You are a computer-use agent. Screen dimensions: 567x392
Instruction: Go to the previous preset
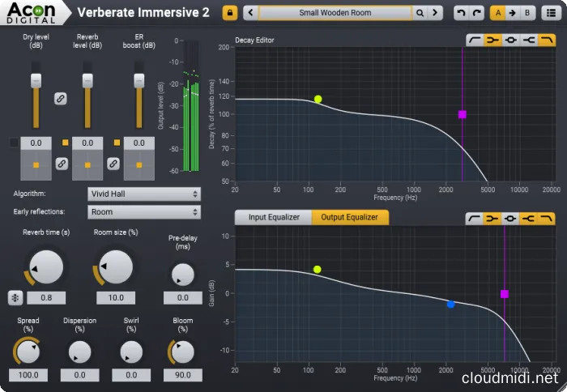coord(250,13)
